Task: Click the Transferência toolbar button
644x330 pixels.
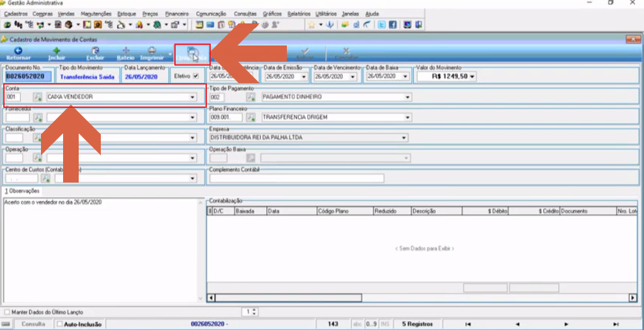Action: (x=192, y=55)
